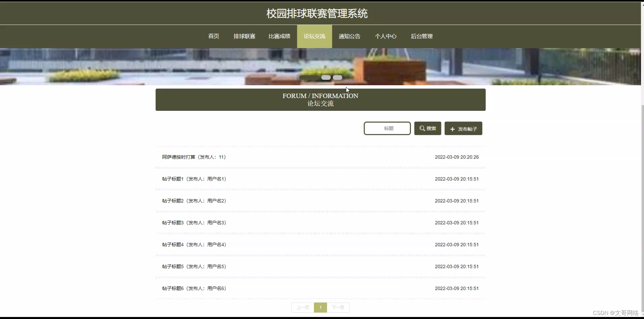Click the magnifier icon on the 搜索 button
The height and width of the screenshot is (319, 644).
pos(422,128)
